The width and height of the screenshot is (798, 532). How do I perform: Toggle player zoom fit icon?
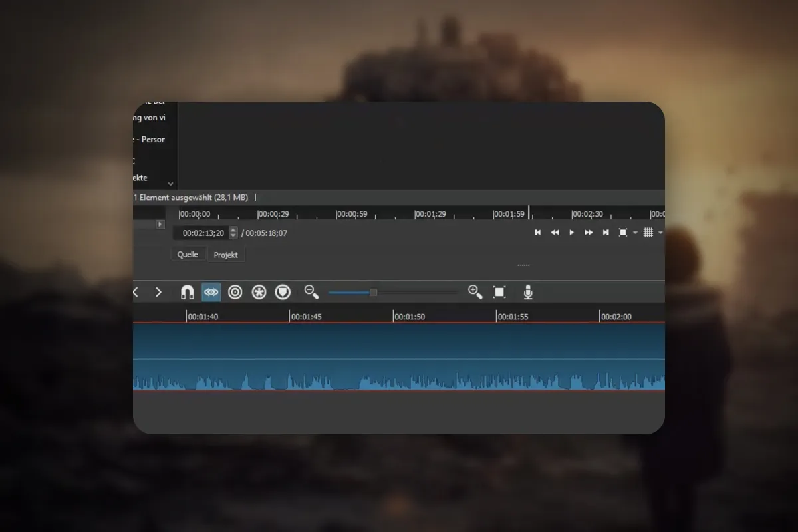point(623,233)
